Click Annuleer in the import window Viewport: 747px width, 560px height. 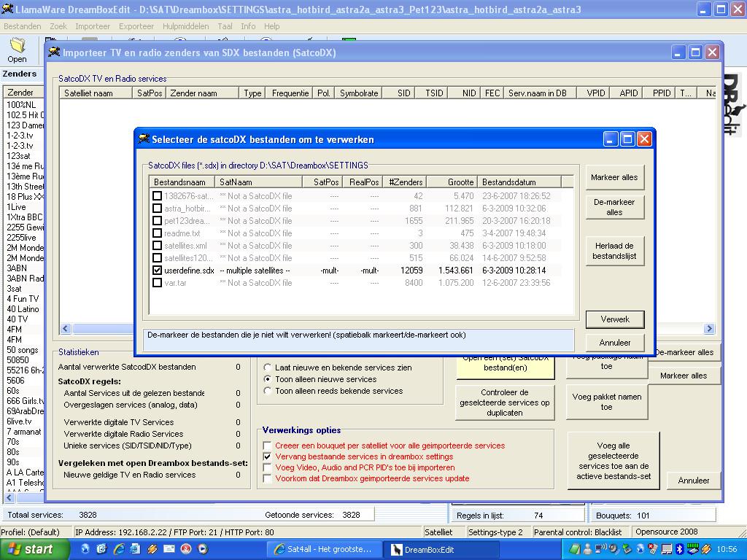[x=693, y=481]
